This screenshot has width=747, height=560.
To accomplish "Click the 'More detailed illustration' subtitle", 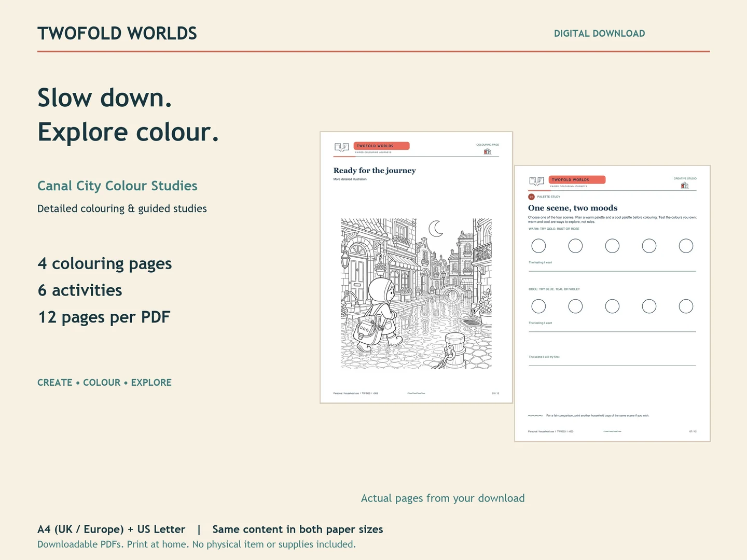I will (350, 179).
